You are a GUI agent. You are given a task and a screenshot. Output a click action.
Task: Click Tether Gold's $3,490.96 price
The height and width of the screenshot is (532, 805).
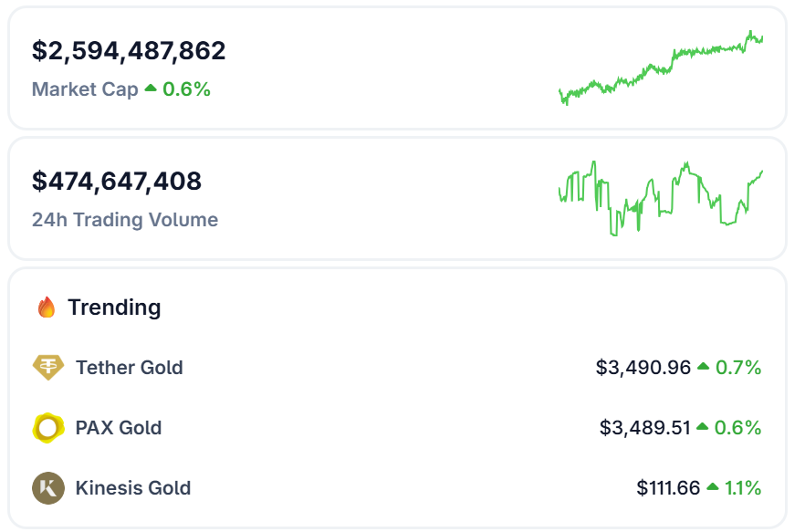[643, 368]
